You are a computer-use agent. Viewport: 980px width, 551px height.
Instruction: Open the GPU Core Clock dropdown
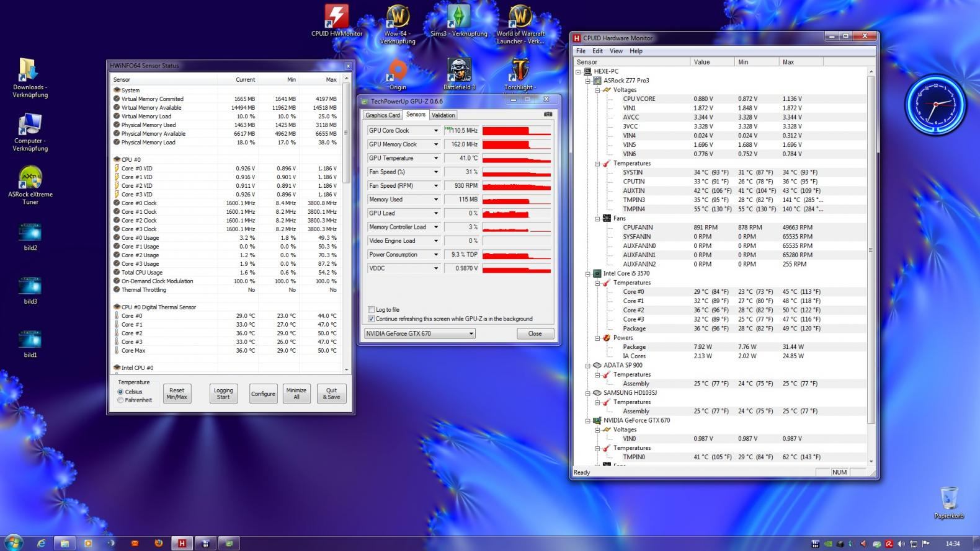pos(435,131)
